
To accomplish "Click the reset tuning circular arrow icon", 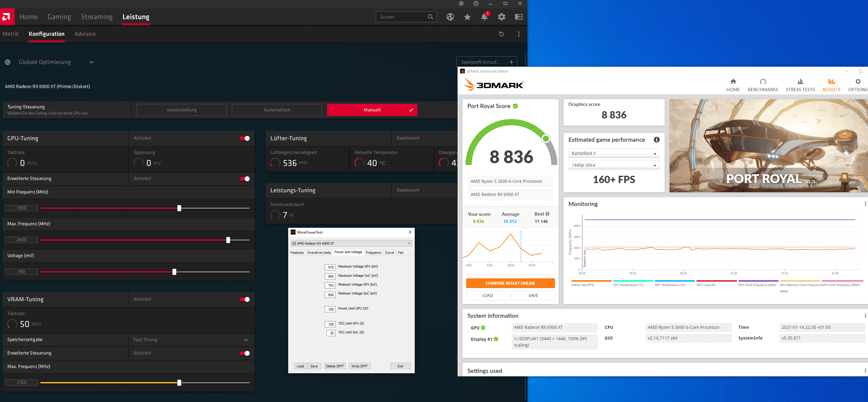I will click(x=501, y=34).
